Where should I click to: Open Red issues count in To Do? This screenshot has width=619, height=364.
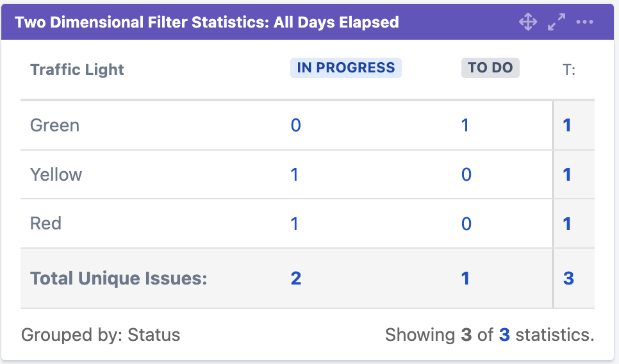coord(466,224)
